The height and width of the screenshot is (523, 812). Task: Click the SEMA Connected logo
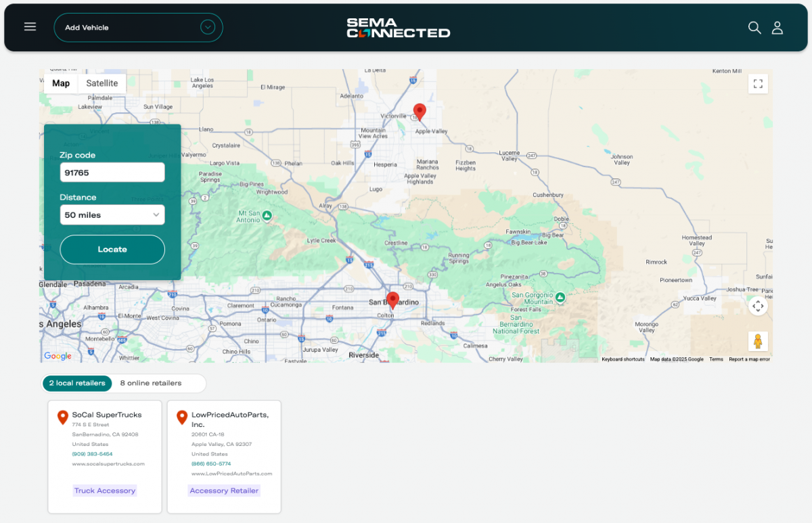[x=398, y=28]
